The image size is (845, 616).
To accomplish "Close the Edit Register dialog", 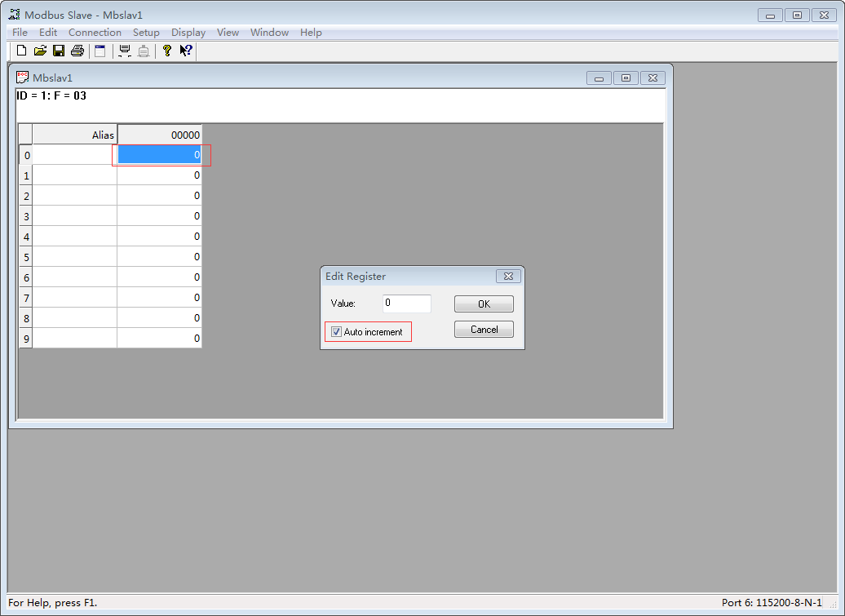I will coord(508,276).
